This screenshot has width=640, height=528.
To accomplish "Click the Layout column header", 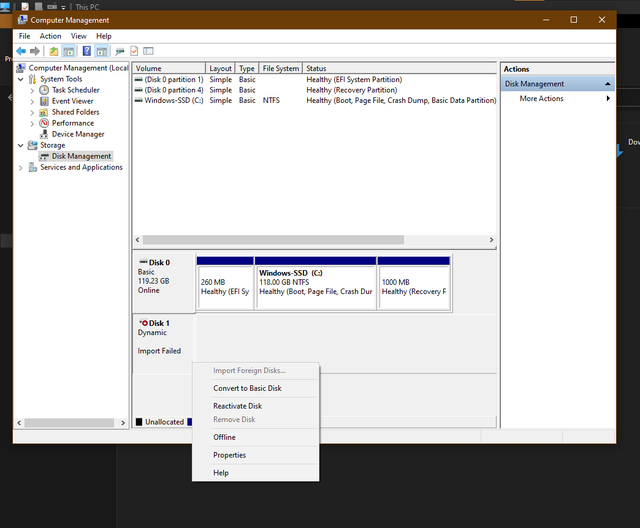I will point(220,68).
